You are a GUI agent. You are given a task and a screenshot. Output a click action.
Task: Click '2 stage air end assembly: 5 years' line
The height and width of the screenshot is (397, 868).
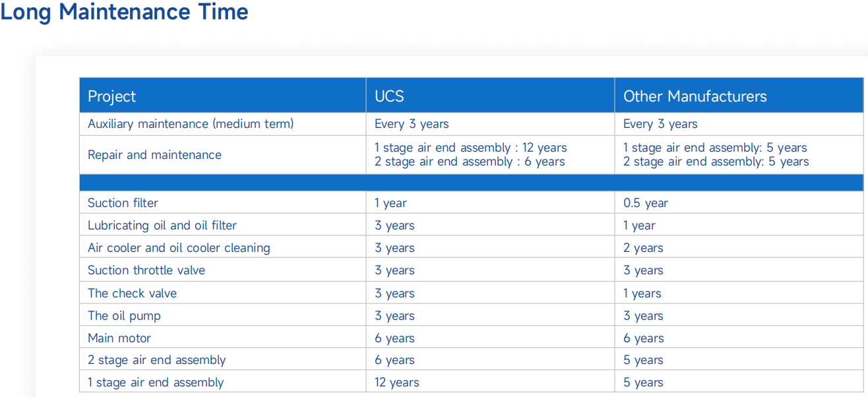[716, 162]
